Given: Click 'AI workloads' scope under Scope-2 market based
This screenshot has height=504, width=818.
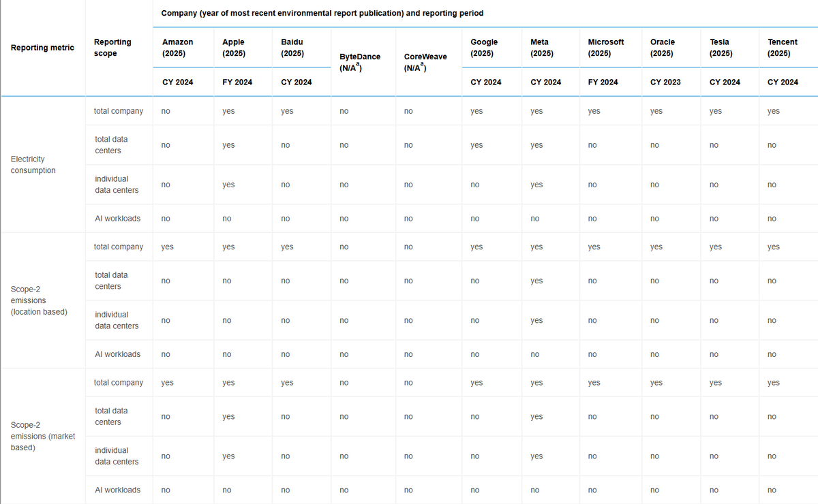Looking at the screenshot, I should tap(117, 490).
